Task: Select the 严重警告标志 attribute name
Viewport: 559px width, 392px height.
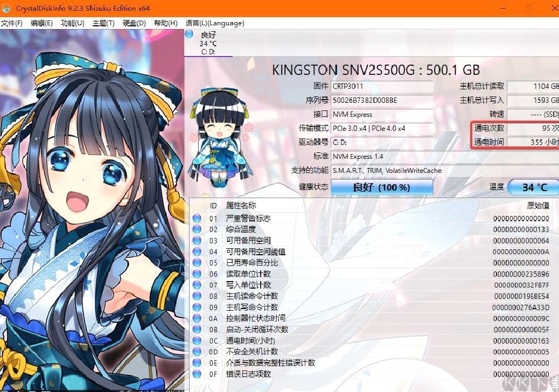Action: point(248,218)
